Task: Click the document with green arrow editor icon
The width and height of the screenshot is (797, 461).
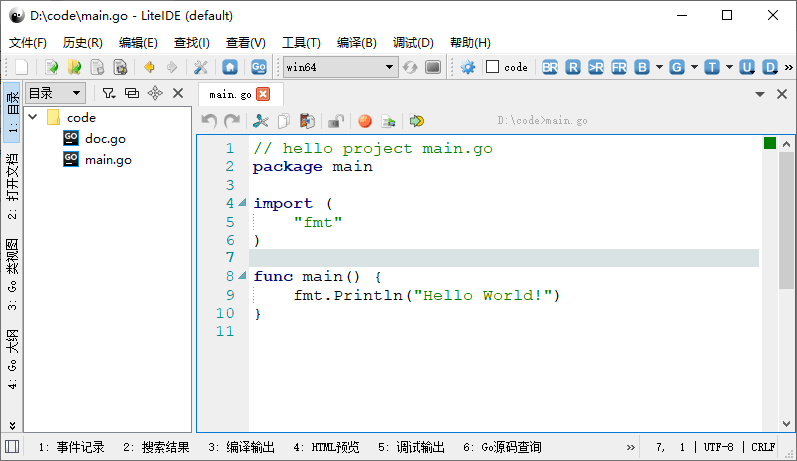Action: pyautogui.click(x=388, y=121)
